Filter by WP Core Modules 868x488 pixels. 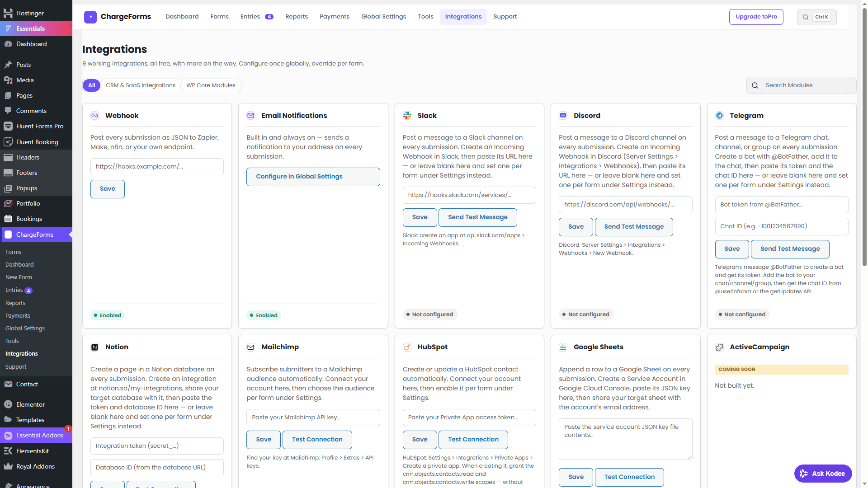coord(211,85)
